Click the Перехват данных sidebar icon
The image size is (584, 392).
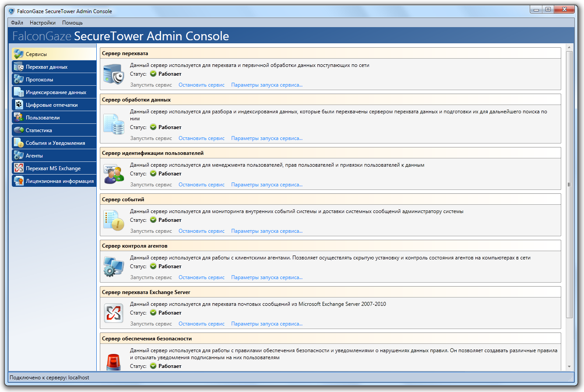click(18, 67)
